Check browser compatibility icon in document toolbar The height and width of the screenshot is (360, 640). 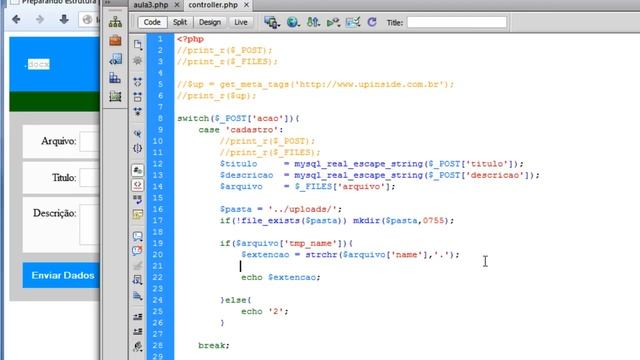[353, 22]
